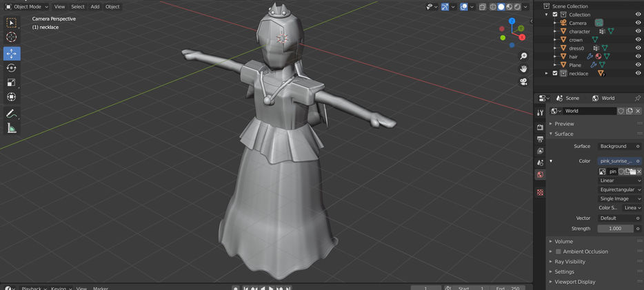Screen dimensions: 644x290
Task: Click the green Y axis on gizmo
Action: click(521, 28)
